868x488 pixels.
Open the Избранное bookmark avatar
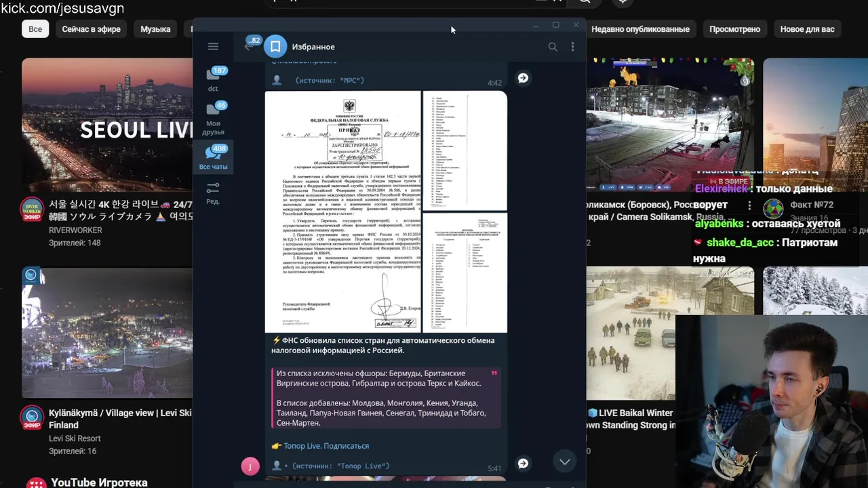[275, 47]
